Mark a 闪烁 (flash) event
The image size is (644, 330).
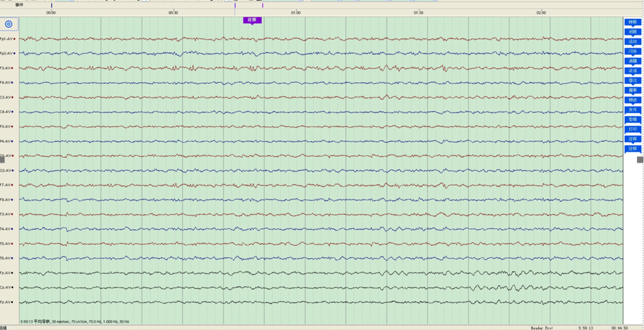point(632,51)
